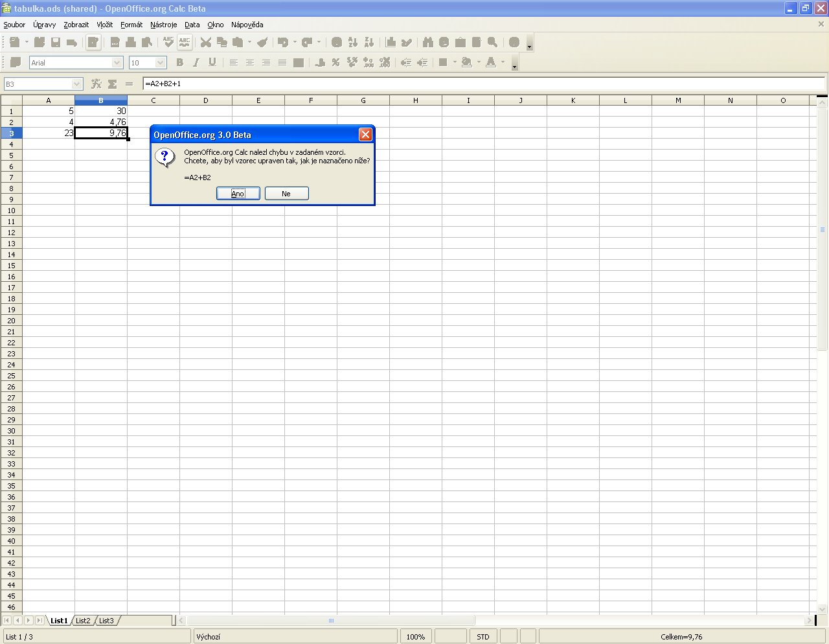
Task: Open the Navigator icon
Action: click(x=444, y=42)
